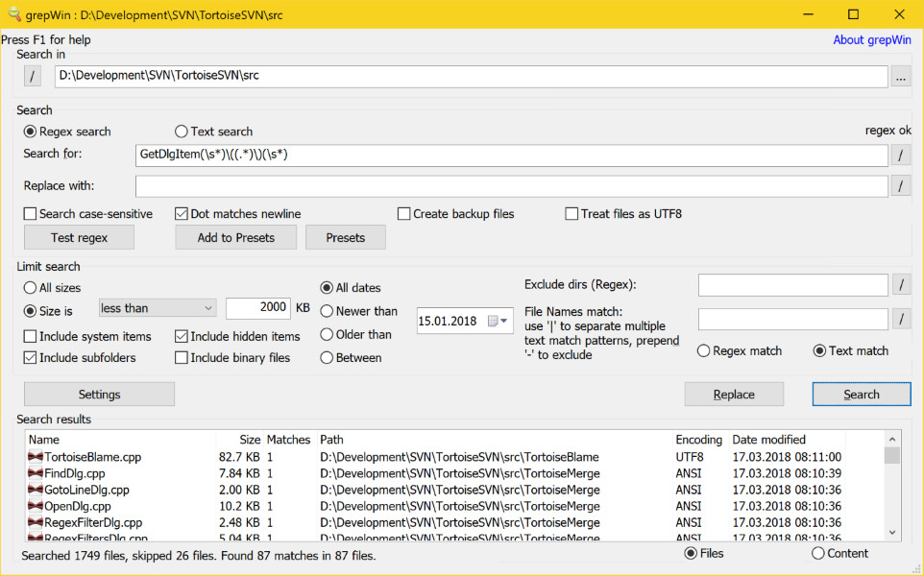
Task: Click the "/" icon next to Replace with field
Action: click(901, 185)
